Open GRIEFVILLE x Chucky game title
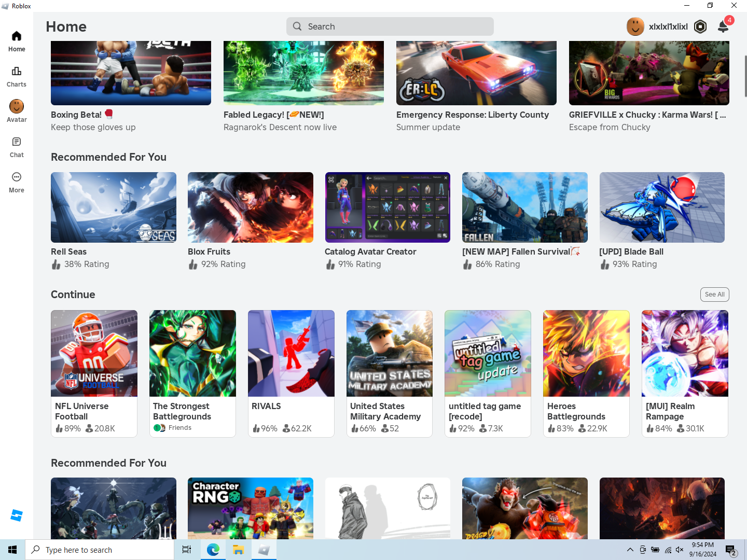 647,115
